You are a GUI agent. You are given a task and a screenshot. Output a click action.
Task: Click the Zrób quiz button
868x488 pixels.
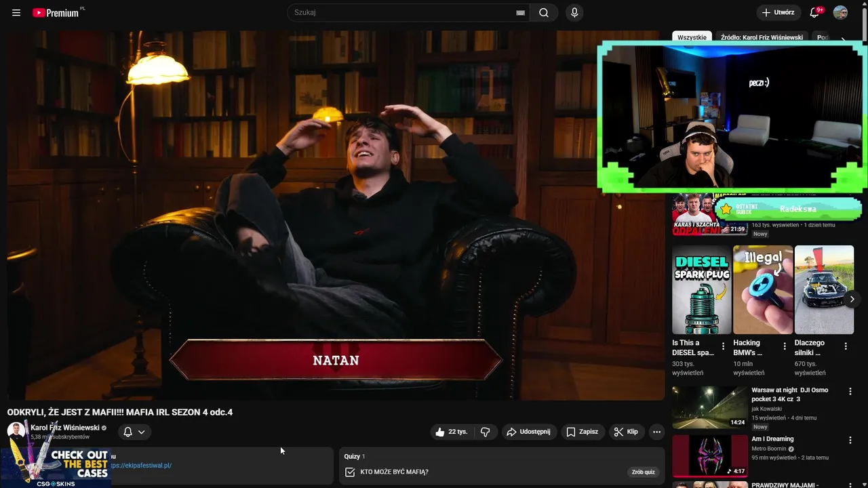(x=643, y=472)
